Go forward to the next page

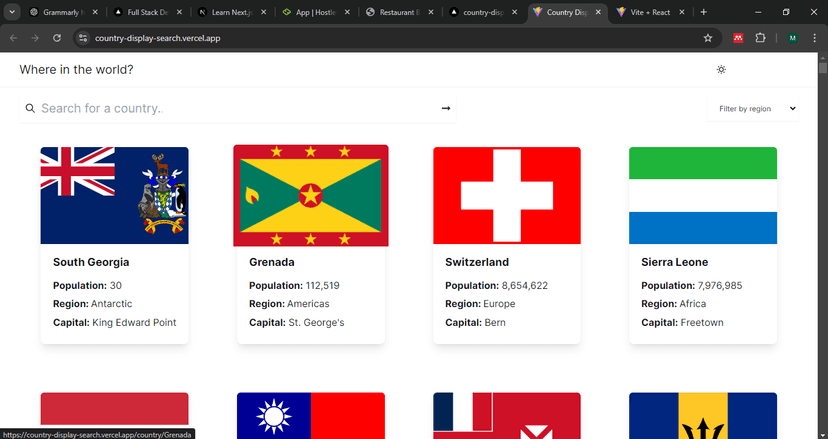[x=35, y=38]
